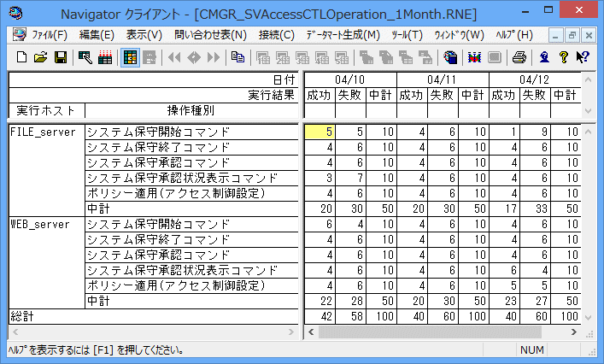
Task: Toggle the table view icon in toolbar
Action: (x=131, y=58)
